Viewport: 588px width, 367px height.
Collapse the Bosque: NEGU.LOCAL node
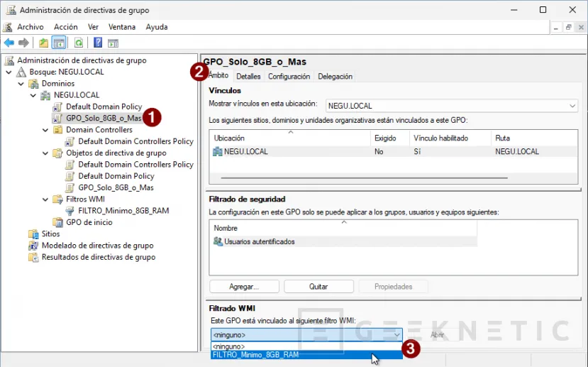tap(9, 72)
